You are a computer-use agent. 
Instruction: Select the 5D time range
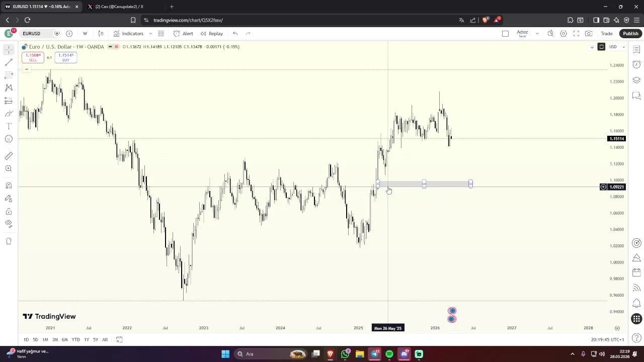(35, 339)
